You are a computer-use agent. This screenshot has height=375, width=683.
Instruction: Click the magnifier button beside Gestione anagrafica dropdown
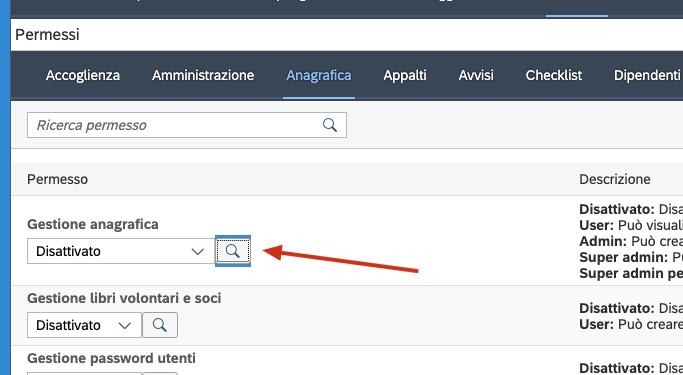pos(233,251)
